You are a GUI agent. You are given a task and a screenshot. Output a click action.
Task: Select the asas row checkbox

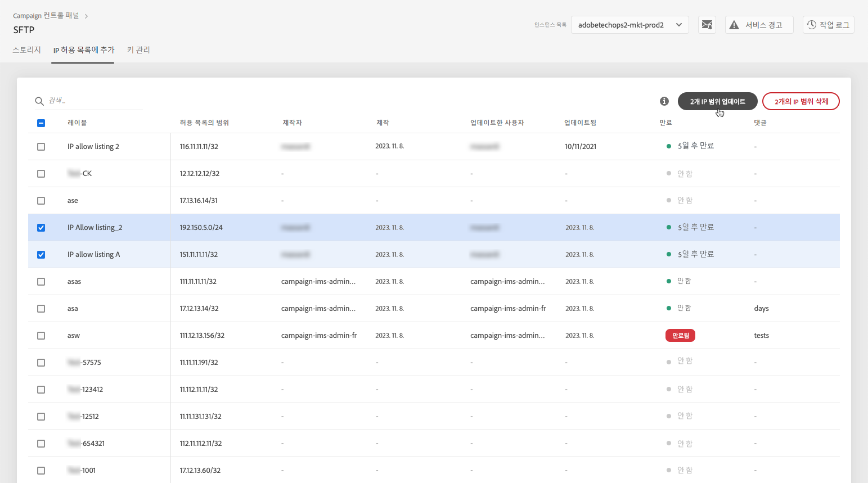pos(41,282)
